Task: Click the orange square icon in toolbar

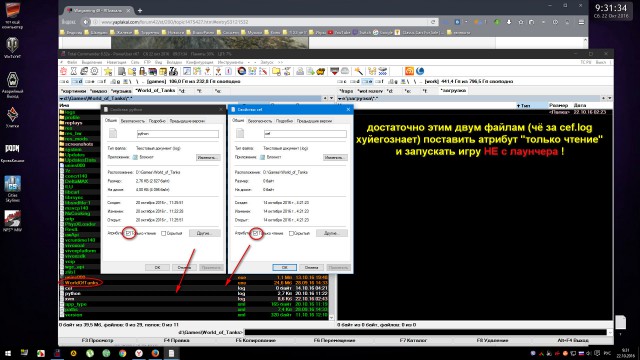Action: click(x=409, y=71)
